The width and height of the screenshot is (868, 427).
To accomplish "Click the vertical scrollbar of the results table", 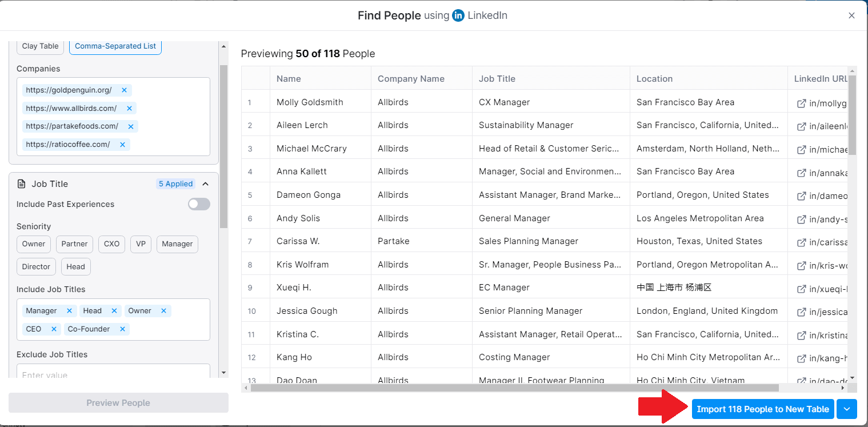I will (x=852, y=114).
